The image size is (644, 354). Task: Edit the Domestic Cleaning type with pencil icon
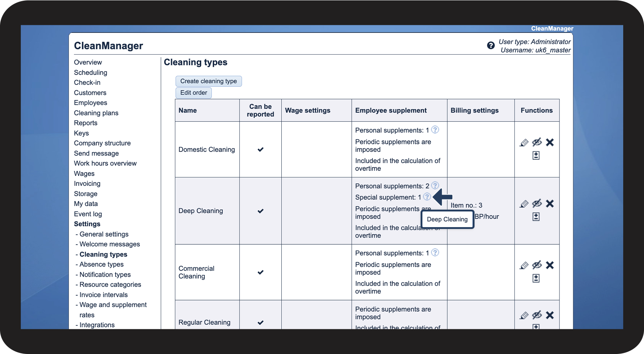(x=524, y=143)
